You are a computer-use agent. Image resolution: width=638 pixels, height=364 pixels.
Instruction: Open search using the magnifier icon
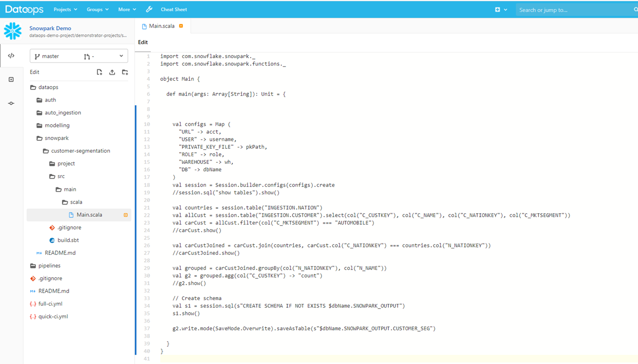tap(635, 9)
